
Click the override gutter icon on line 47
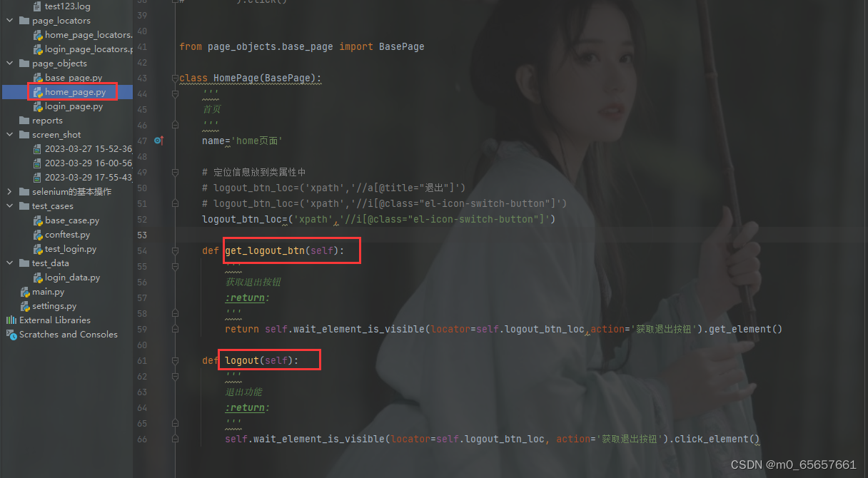(158, 141)
